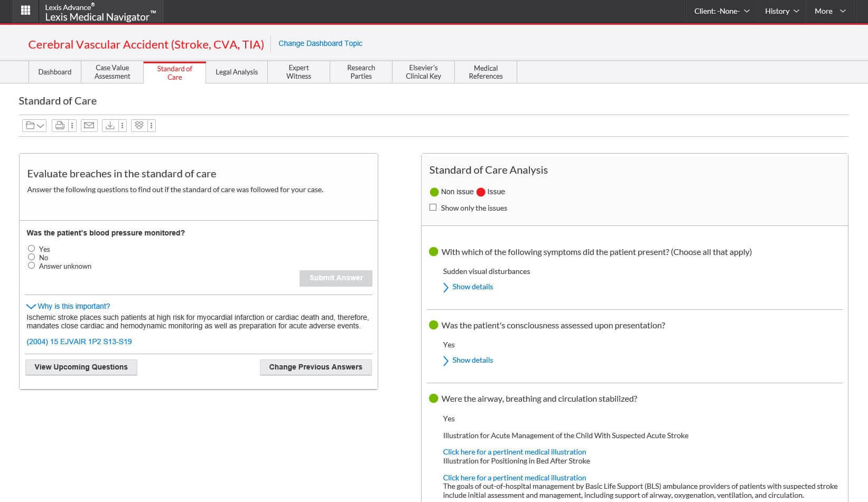Open print options three-dot menu
The image size is (868, 502).
click(x=72, y=126)
